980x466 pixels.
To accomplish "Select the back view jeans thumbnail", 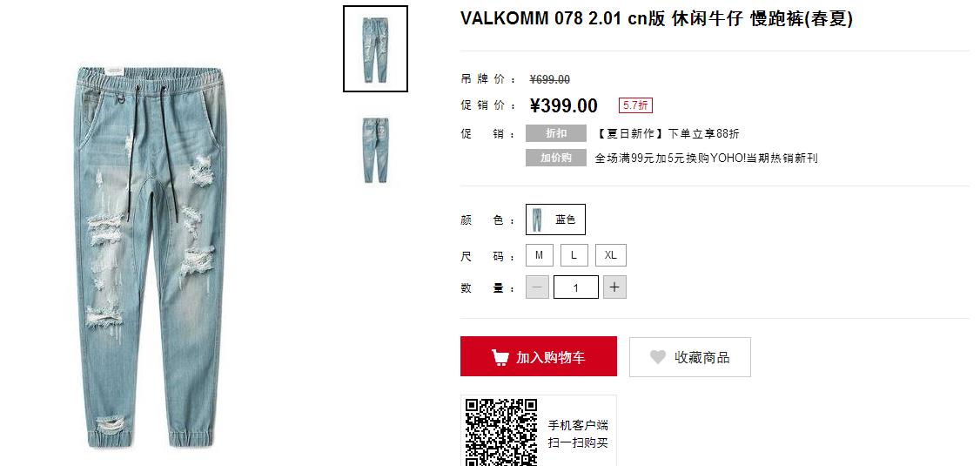I will pyautogui.click(x=376, y=150).
